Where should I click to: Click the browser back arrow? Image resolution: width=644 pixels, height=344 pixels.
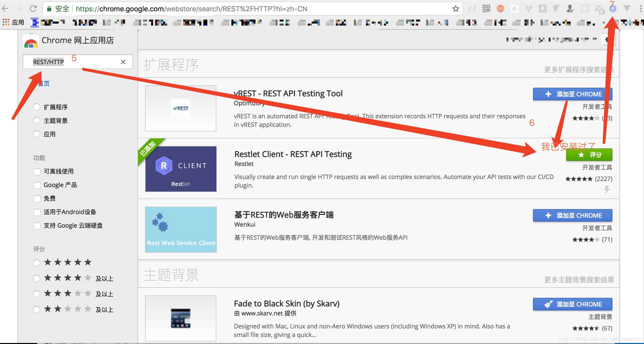coord(5,9)
